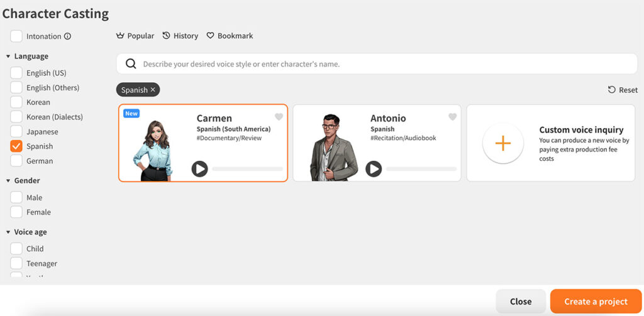Show the Bookmark tab
644x316 pixels.
[x=230, y=36]
